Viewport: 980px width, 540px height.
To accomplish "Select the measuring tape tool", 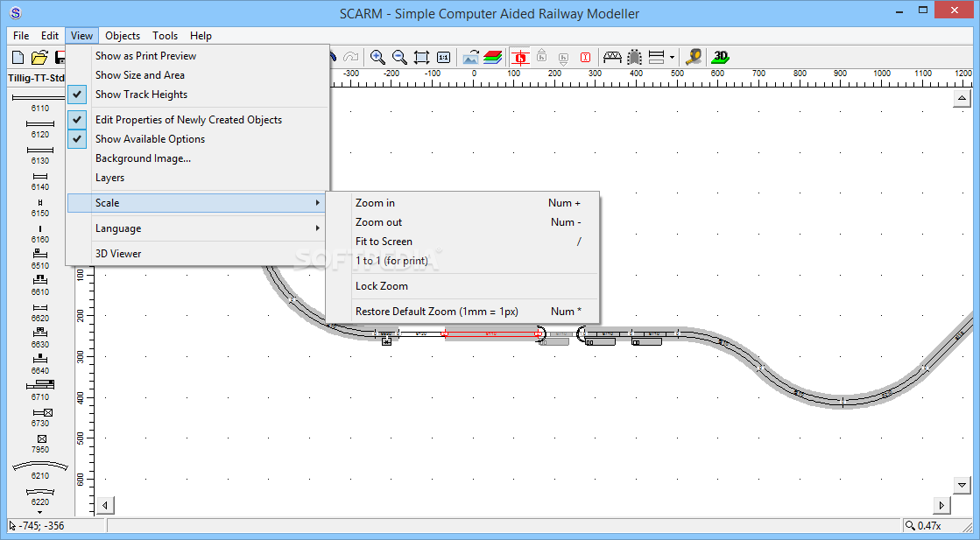I will (x=693, y=58).
